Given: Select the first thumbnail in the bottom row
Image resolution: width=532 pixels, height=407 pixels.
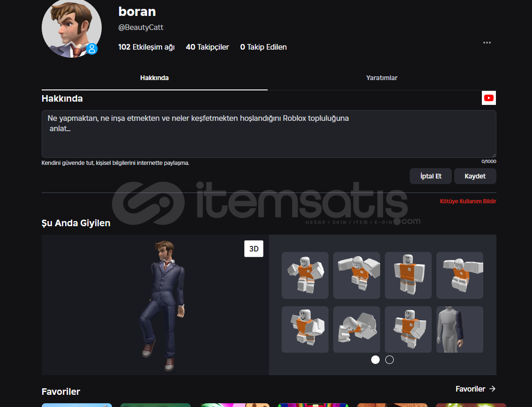Looking at the screenshot, I should pos(305,329).
